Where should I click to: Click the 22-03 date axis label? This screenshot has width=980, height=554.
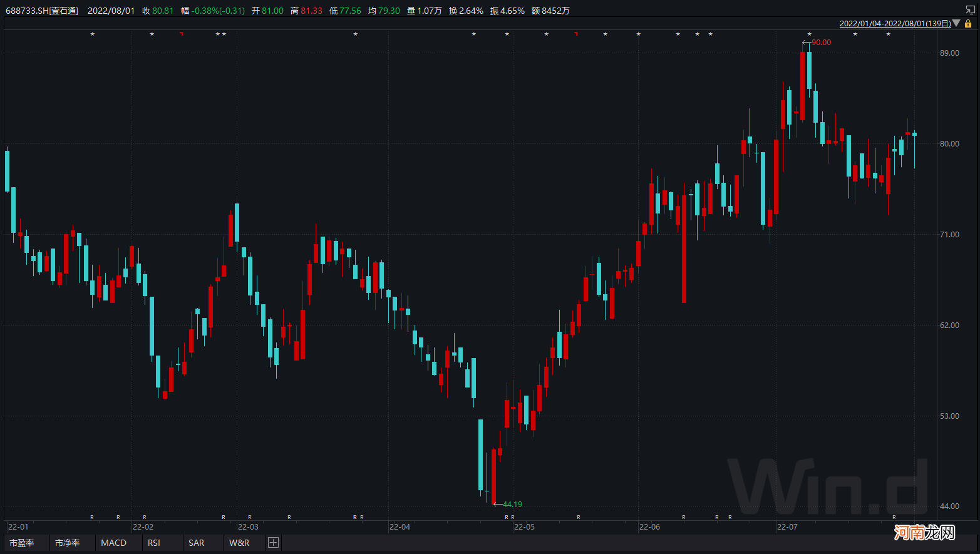(x=248, y=527)
